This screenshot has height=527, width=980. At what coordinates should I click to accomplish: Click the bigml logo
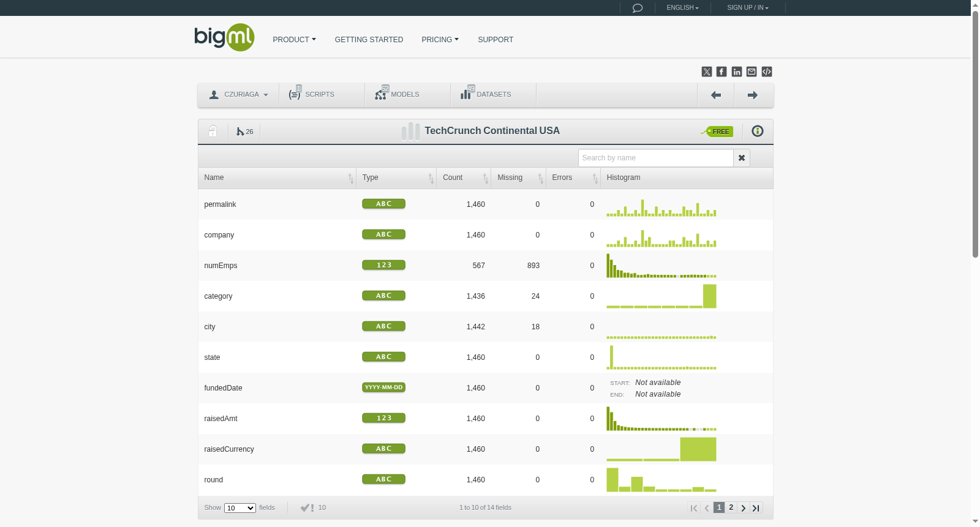pos(224,37)
